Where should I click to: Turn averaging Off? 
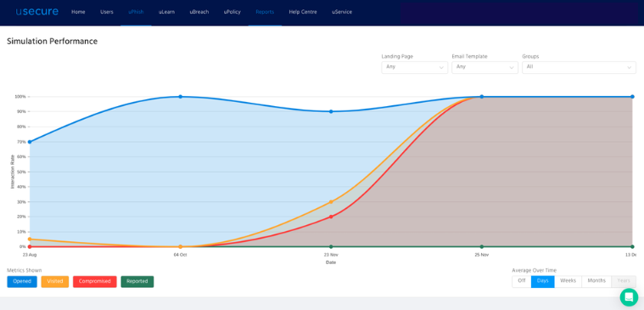point(522,281)
